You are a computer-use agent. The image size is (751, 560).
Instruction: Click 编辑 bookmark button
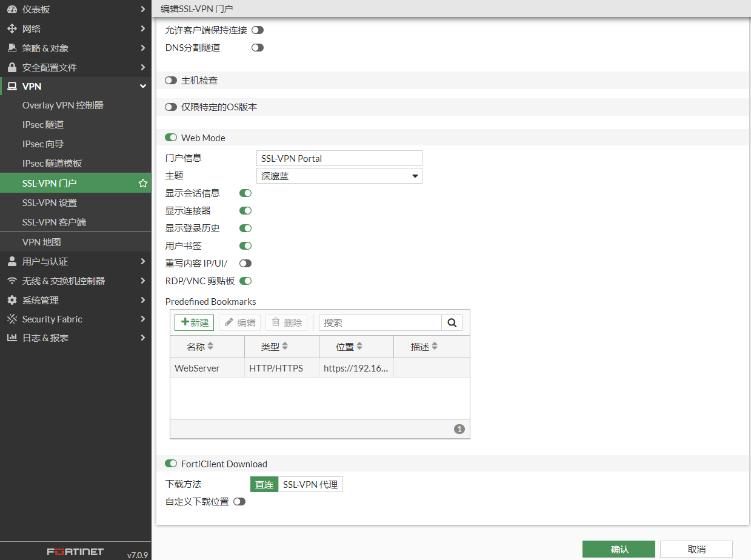coord(239,322)
